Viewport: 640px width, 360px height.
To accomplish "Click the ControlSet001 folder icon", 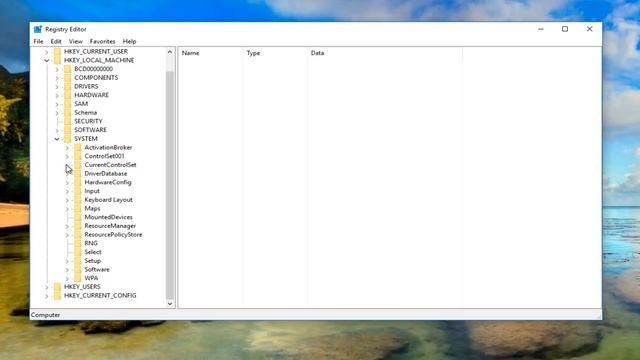I will pos(78,156).
